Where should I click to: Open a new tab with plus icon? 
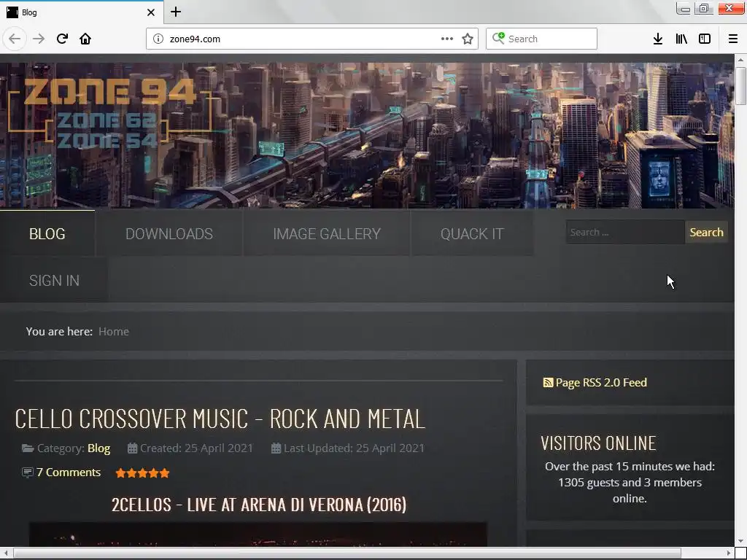[x=176, y=12]
